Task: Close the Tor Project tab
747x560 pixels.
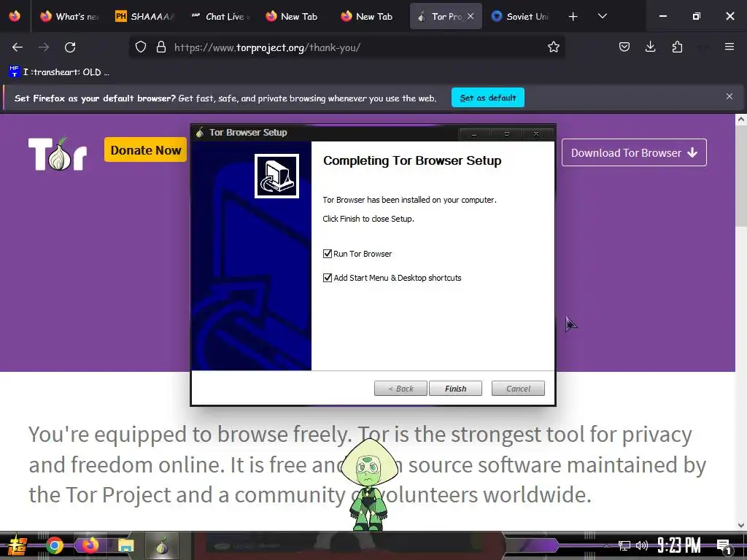Action: (471, 16)
